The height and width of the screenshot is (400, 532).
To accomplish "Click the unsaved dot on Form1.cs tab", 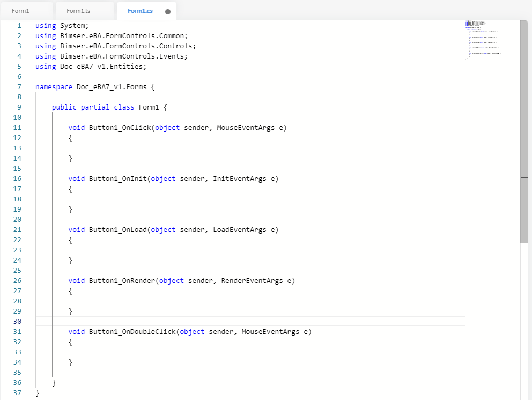I will (168, 12).
